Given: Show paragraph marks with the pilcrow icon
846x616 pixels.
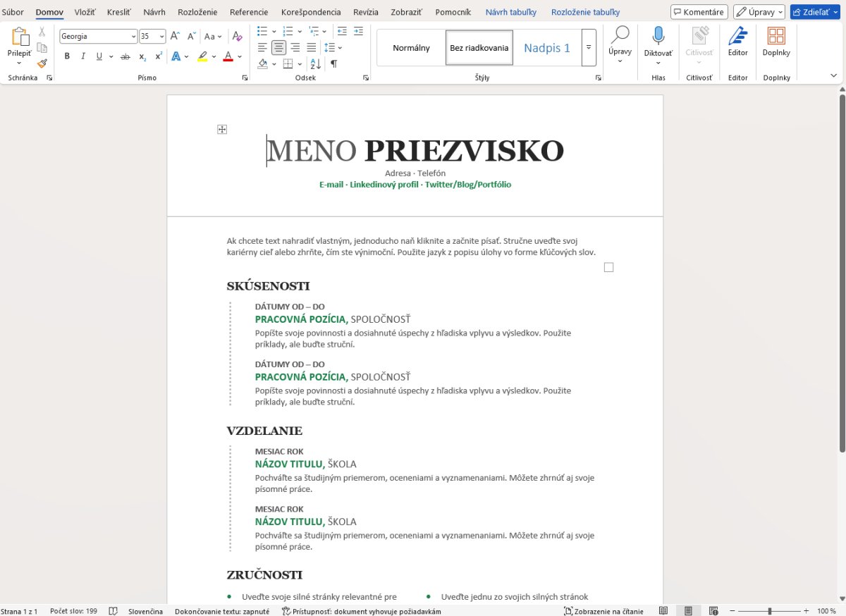Looking at the screenshot, I should pyautogui.click(x=333, y=64).
